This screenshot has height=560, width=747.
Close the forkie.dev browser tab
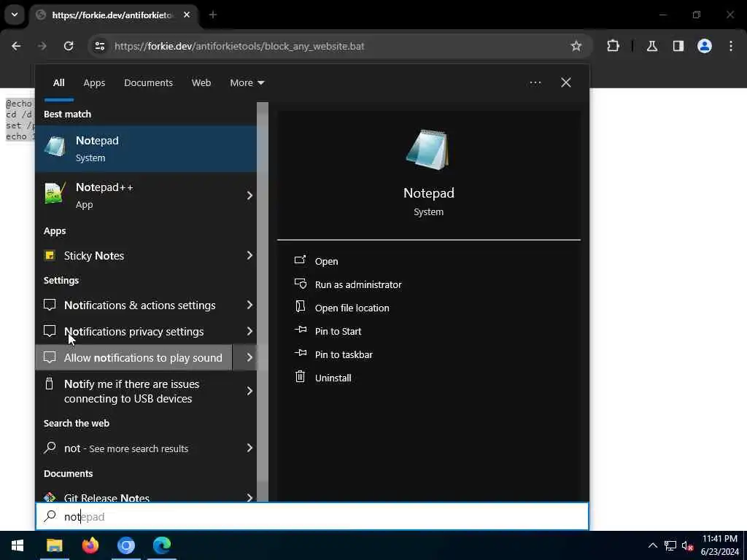pyautogui.click(x=187, y=15)
